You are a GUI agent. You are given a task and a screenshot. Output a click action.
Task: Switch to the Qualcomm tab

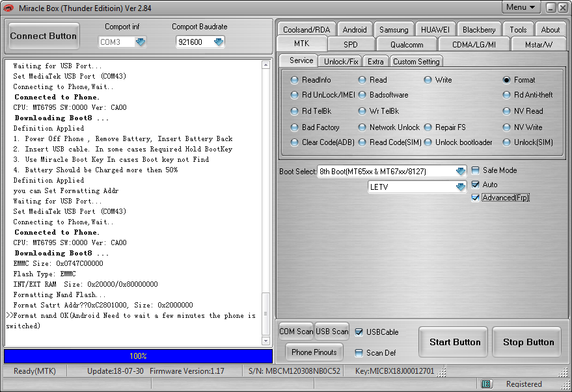click(x=407, y=44)
